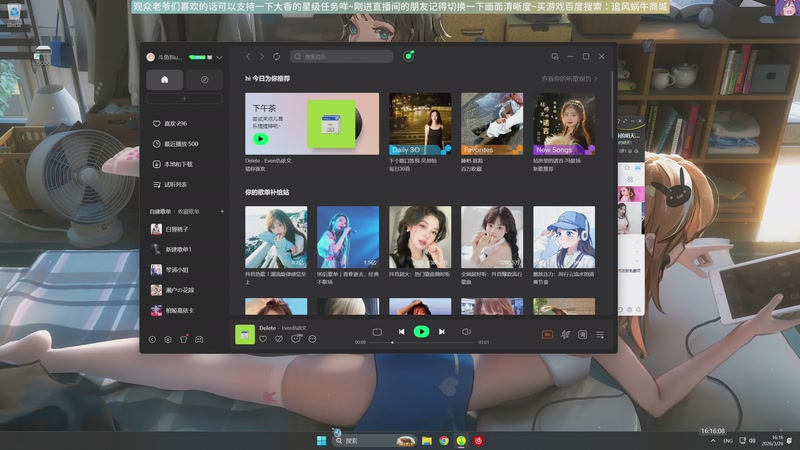The image size is (800, 450).
Task: Open the Recycle Bin desktop icon
Action: coord(14,13)
